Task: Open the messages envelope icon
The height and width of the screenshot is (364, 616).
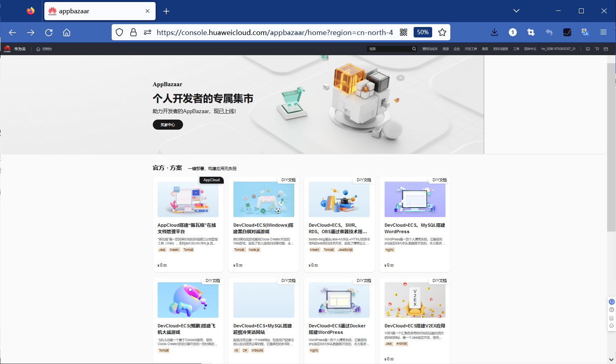Action: click(x=606, y=49)
